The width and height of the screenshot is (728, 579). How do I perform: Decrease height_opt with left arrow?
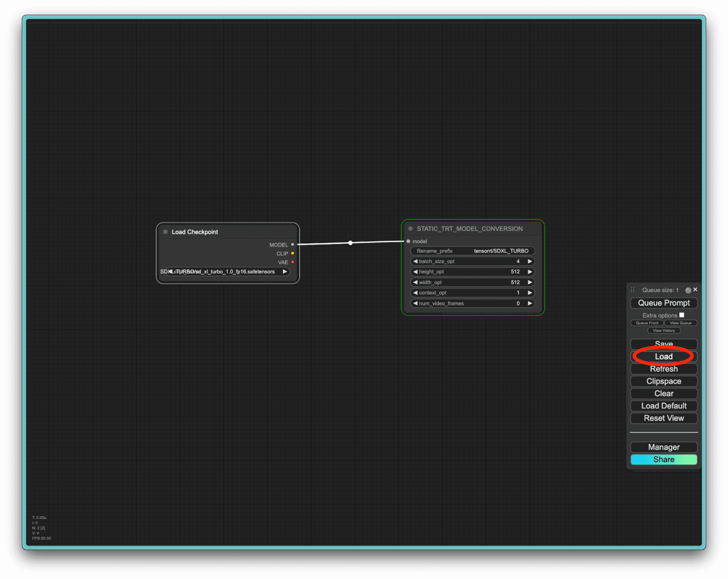(415, 271)
